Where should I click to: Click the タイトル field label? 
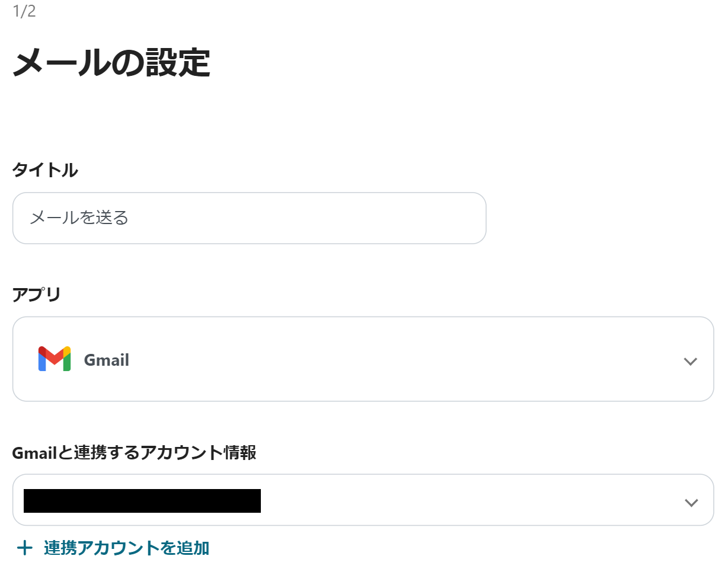45,170
